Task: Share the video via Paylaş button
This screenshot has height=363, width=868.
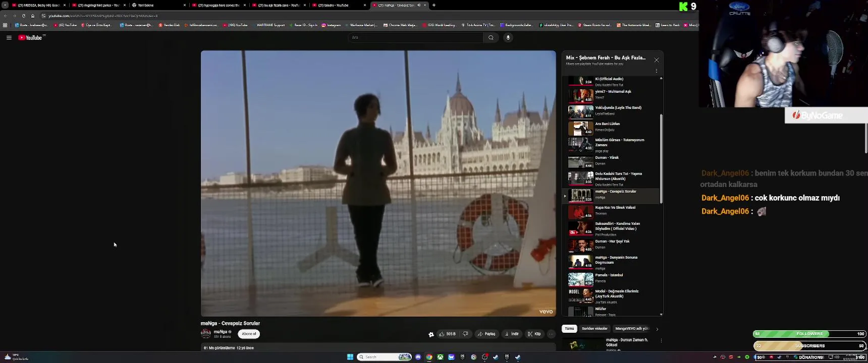Action: pos(486,334)
